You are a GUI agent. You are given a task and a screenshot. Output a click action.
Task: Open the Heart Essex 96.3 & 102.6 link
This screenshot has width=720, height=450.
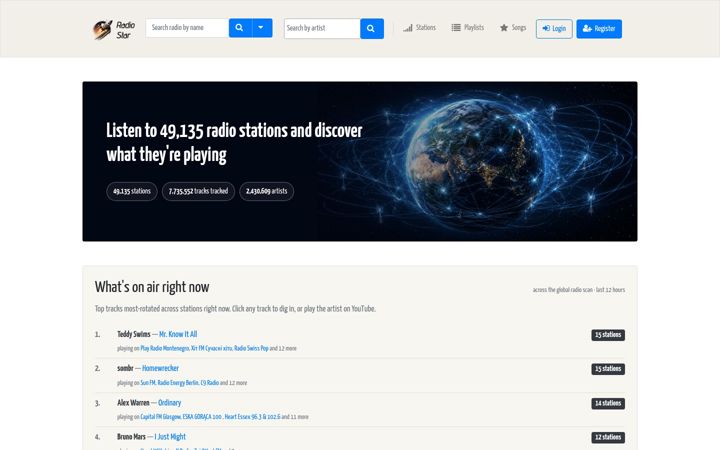[x=252, y=417]
